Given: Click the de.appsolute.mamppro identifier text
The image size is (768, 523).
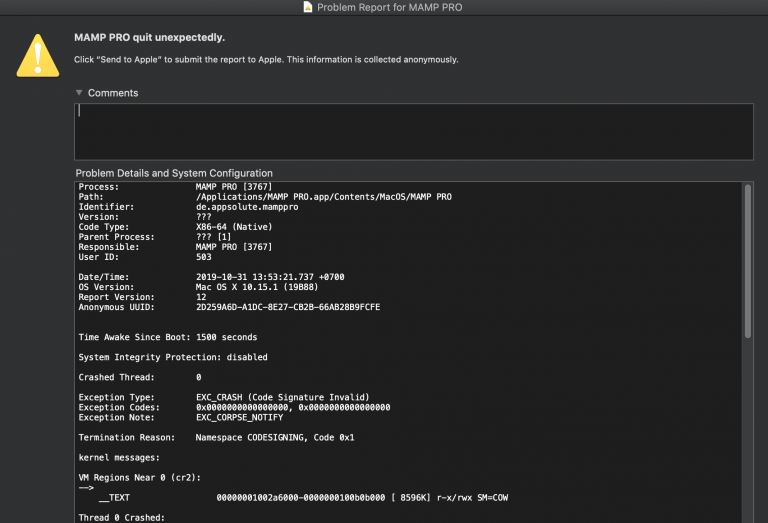Looking at the screenshot, I should [x=247, y=207].
